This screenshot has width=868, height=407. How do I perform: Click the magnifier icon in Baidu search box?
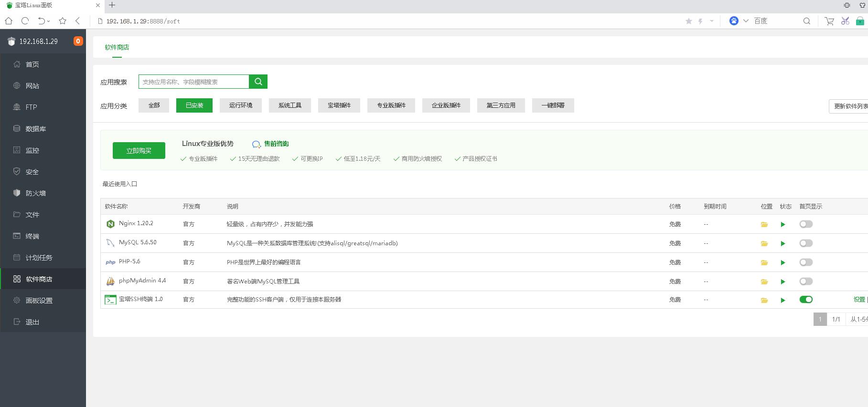[x=807, y=21]
